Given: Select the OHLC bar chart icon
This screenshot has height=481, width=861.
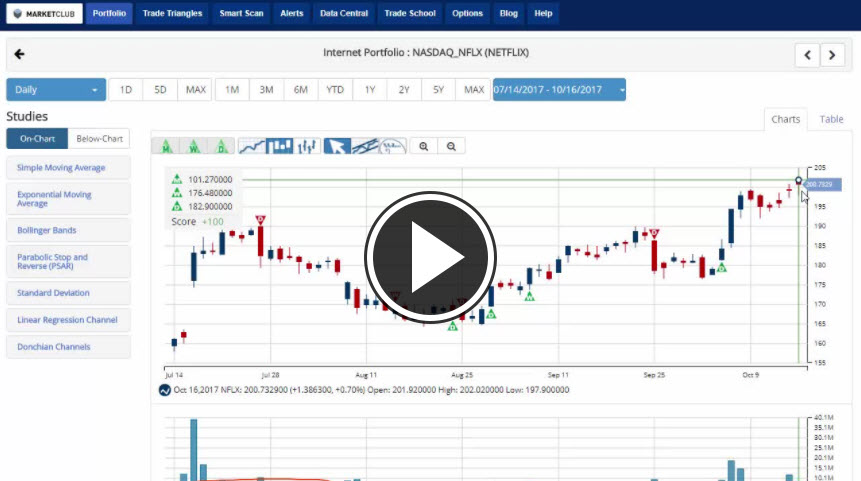Looking at the screenshot, I should pyautogui.click(x=308, y=146).
